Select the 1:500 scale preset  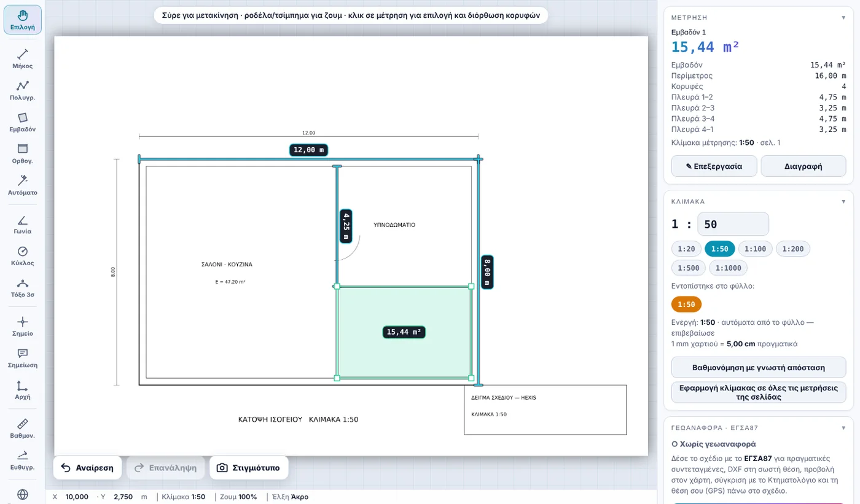tap(689, 268)
